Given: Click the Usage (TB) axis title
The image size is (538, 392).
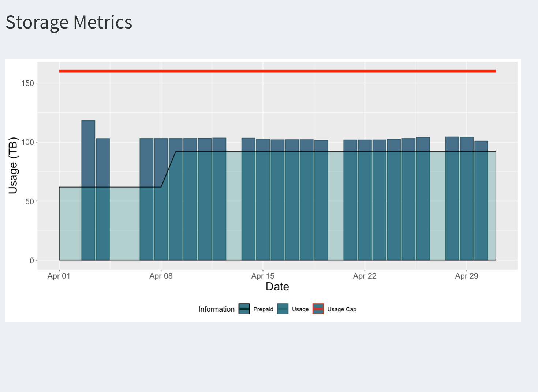Looking at the screenshot, I should tap(13, 165).
